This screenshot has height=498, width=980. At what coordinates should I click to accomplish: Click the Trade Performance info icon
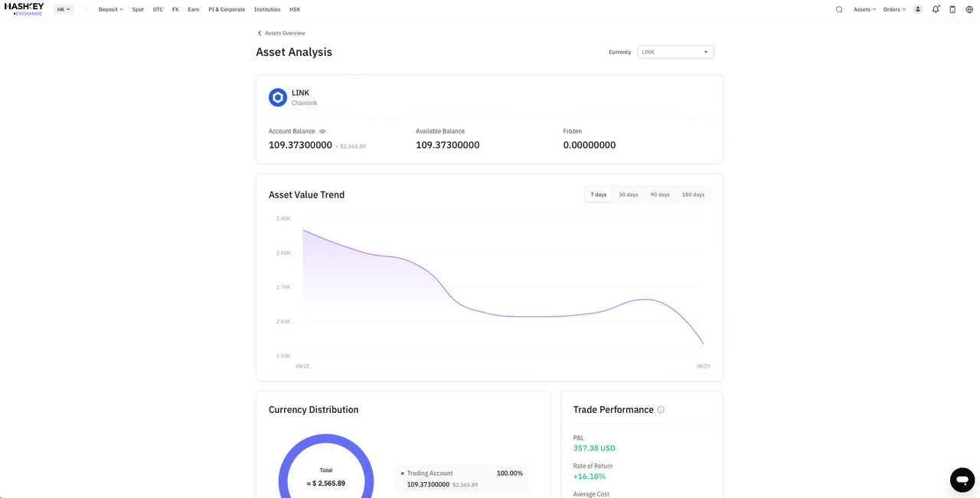pyautogui.click(x=661, y=410)
